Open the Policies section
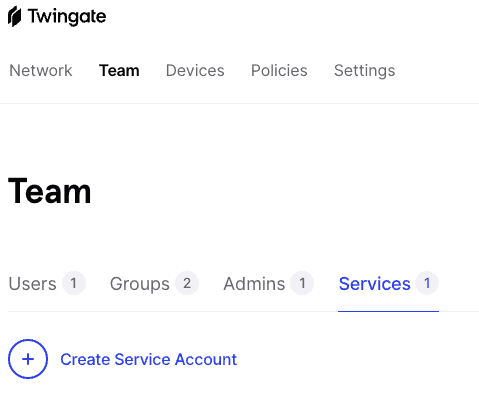479x397 pixels. pyautogui.click(x=279, y=70)
